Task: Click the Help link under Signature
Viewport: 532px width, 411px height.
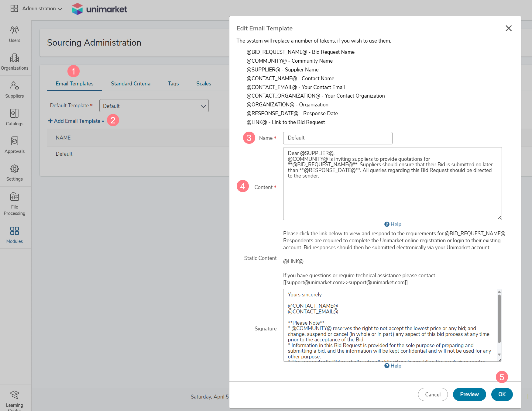Action: 393,366
